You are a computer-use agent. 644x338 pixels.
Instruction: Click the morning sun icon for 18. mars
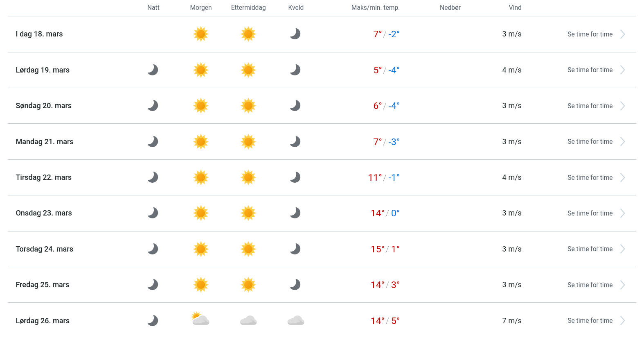pos(200,34)
